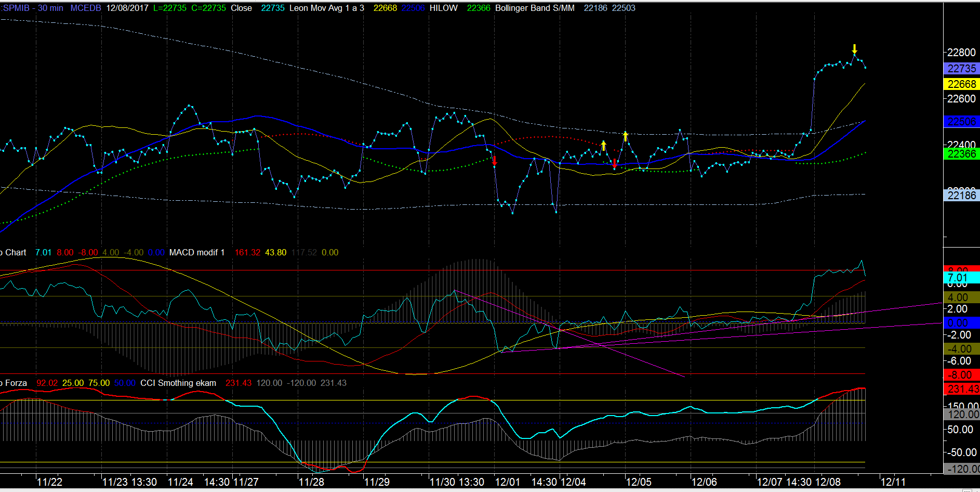Click the 12/11 date on the time axis
980x492 pixels.
click(x=893, y=482)
